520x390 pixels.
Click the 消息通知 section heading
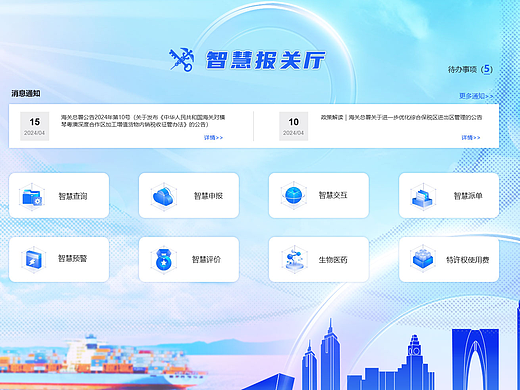pos(26,93)
